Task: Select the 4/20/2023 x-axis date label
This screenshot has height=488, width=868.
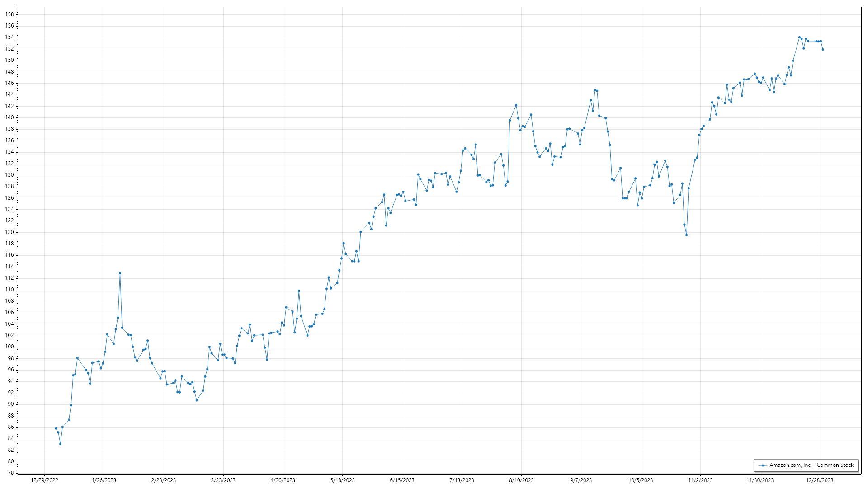Action: (283, 480)
